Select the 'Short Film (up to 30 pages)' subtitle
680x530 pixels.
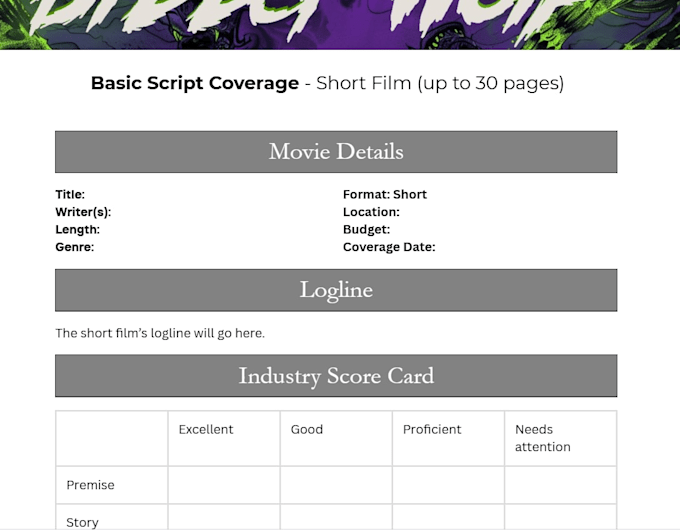pos(440,83)
